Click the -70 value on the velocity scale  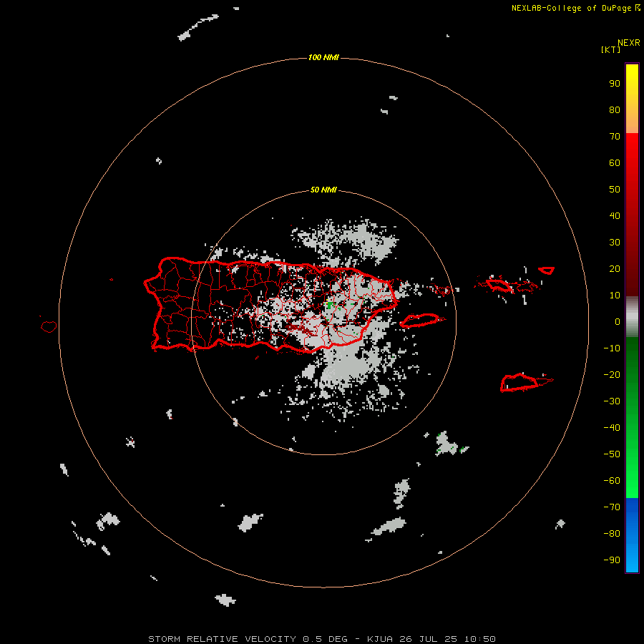(612, 507)
